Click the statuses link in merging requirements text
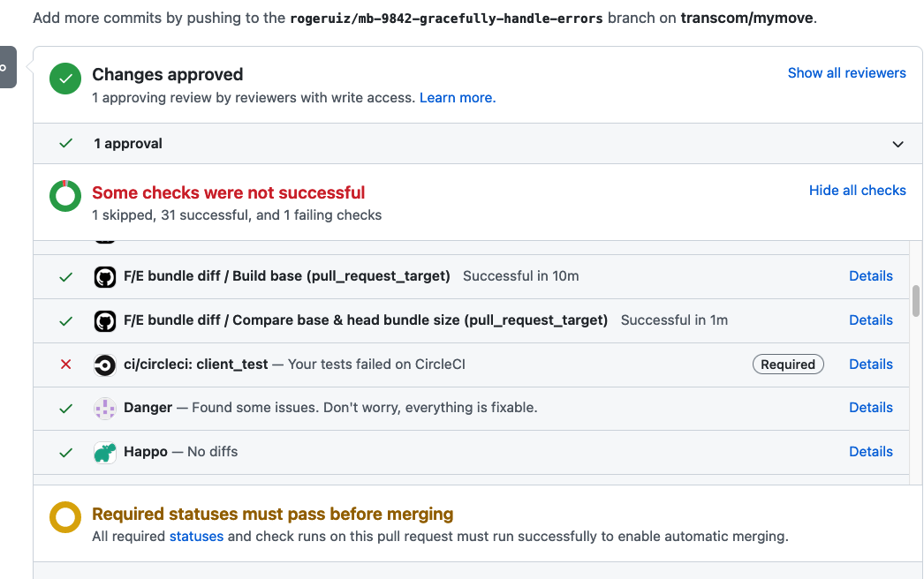Screen dimensions: 924x579 [x=196, y=536]
